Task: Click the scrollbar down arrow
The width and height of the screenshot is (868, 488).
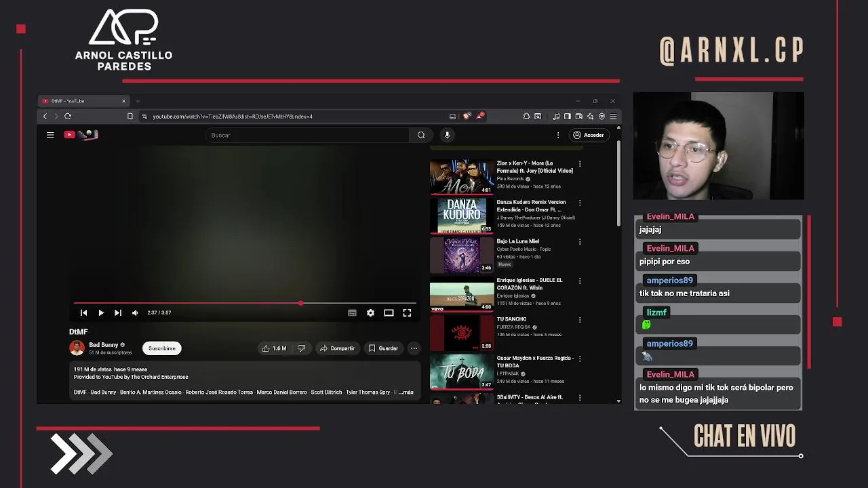Action: pos(618,401)
